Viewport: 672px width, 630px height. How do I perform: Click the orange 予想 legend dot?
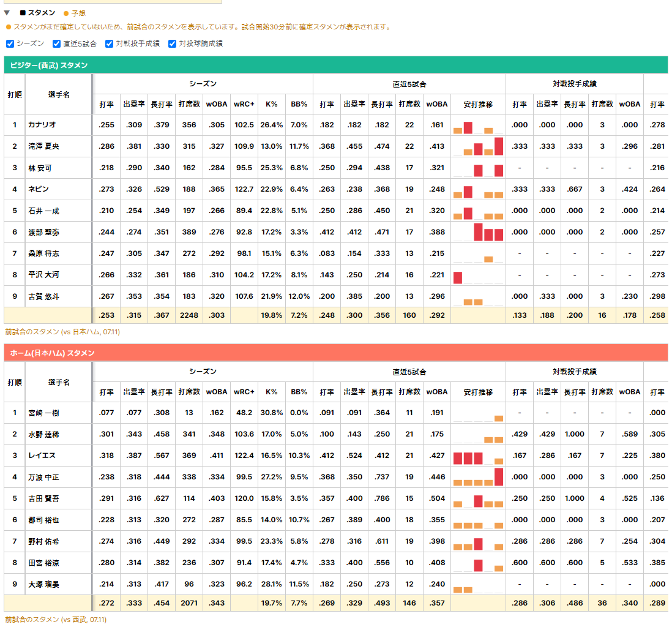click(66, 13)
